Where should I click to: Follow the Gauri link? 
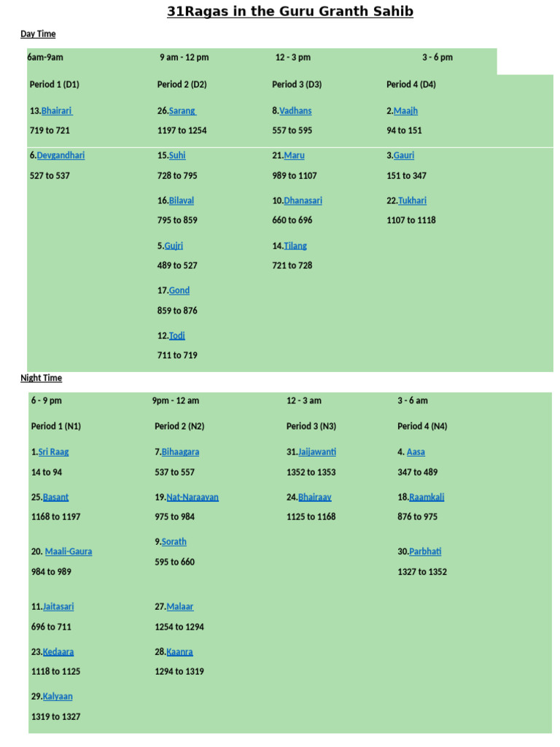[404, 155]
